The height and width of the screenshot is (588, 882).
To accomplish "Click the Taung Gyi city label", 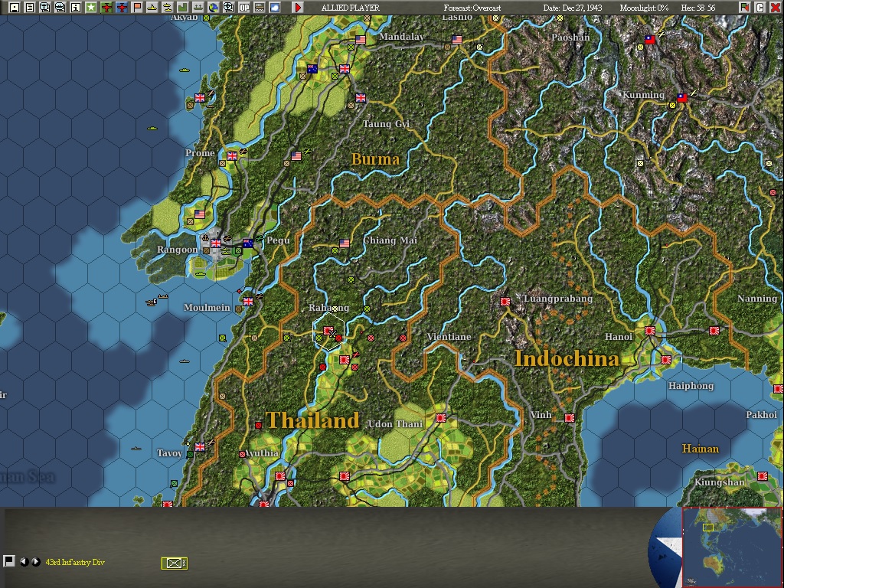I will (386, 124).
